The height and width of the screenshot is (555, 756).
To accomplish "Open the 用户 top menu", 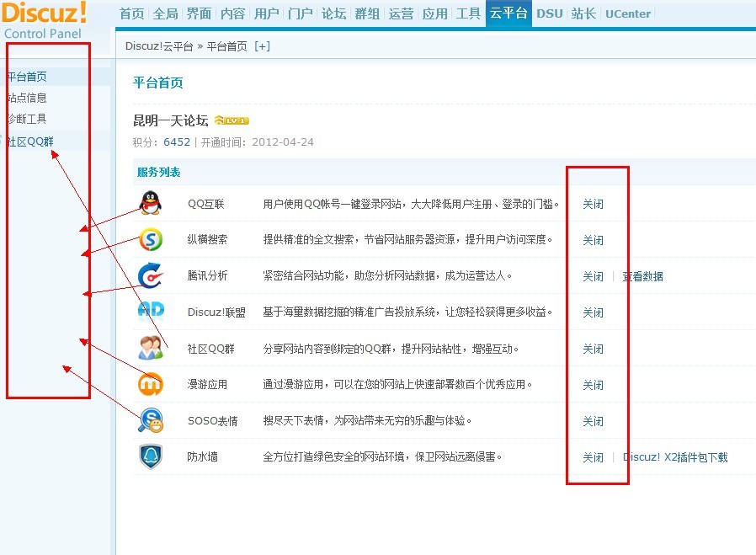I will 267,13.
